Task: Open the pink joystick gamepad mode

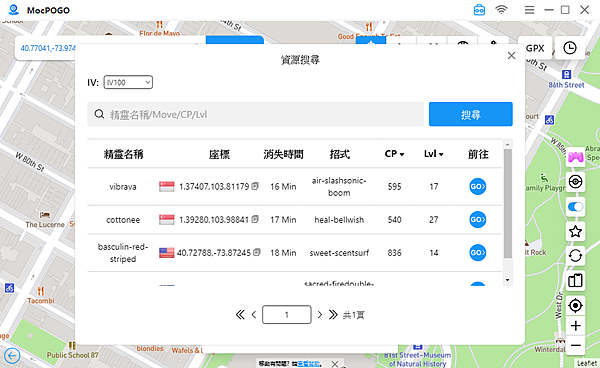Action: 576,157
